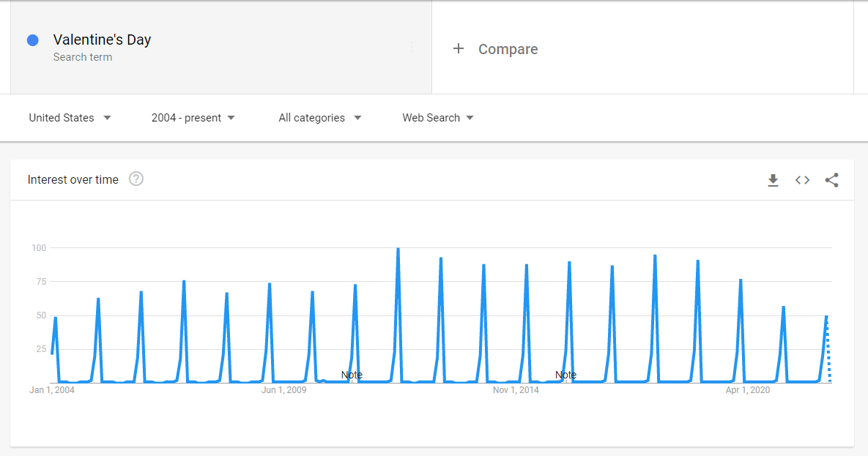The width and height of the screenshot is (868, 456).
Task: Download the Interest over time data as CSV
Action: click(773, 180)
